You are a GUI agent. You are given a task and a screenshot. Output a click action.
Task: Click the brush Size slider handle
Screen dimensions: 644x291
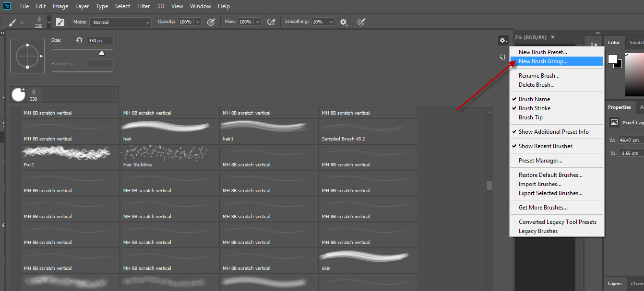coord(102,53)
